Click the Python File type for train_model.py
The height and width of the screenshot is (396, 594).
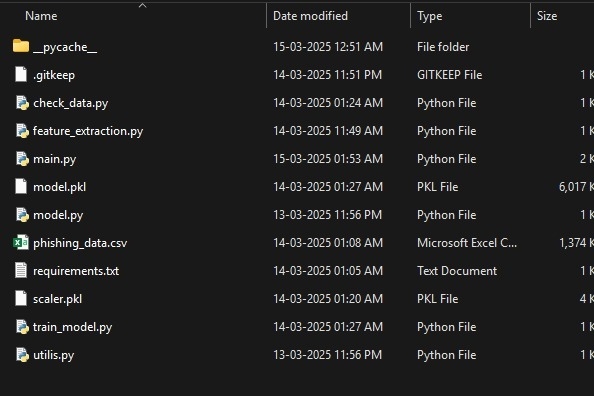coord(446,327)
